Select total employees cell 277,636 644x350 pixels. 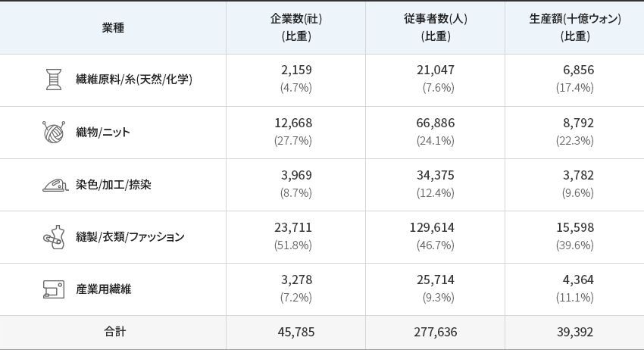tap(436, 332)
